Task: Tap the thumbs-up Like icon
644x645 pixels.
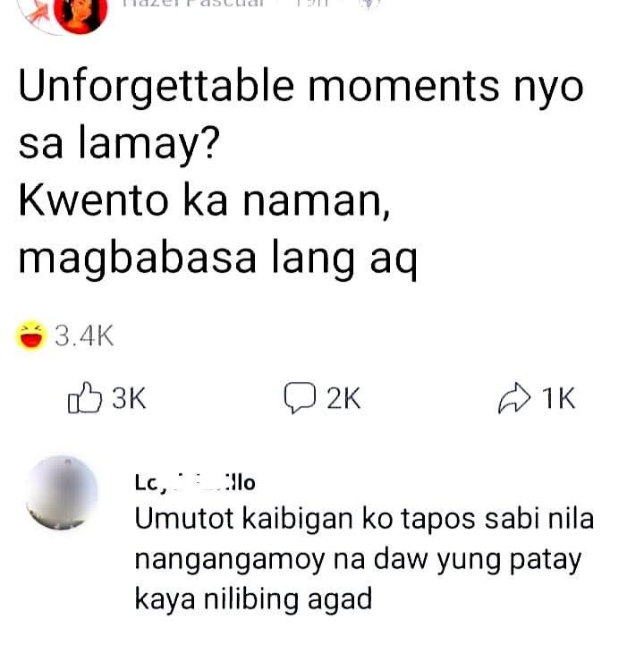Action: (x=85, y=398)
